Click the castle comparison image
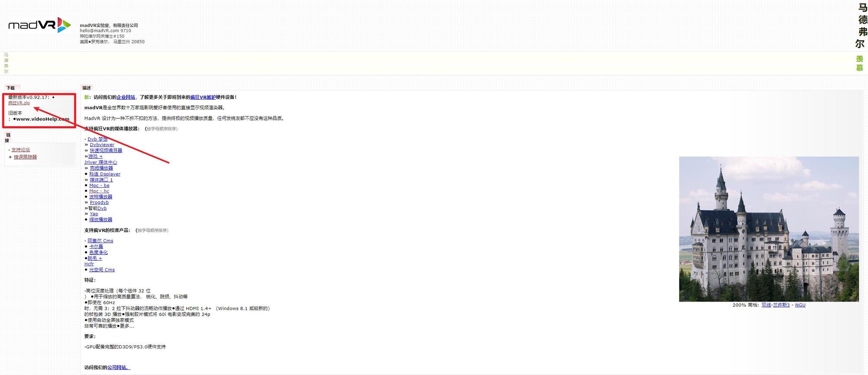 769,229
